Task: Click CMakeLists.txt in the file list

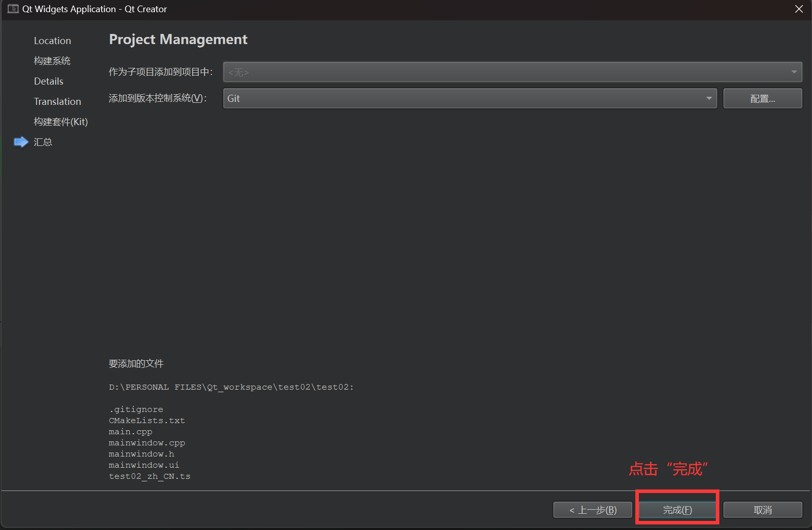Action: tap(147, 421)
